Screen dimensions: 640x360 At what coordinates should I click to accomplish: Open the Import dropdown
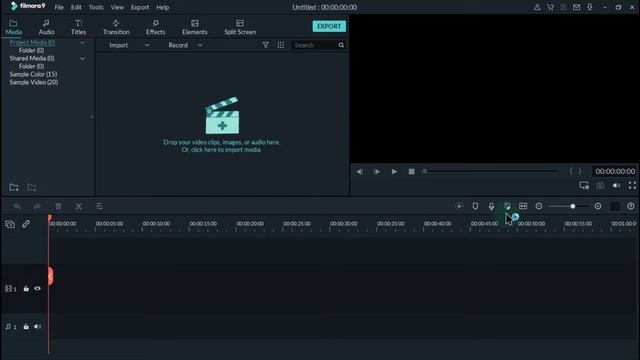point(129,45)
